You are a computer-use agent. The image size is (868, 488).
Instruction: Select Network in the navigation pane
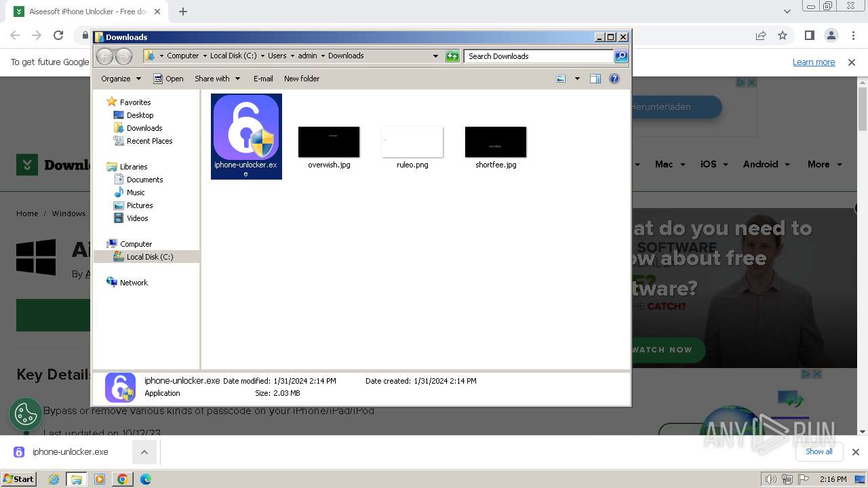coord(134,283)
